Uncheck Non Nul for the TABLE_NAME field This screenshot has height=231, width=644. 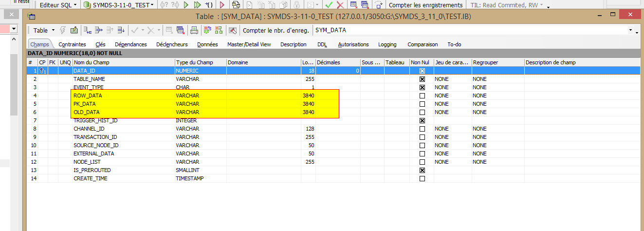click(x=422, y=79)
